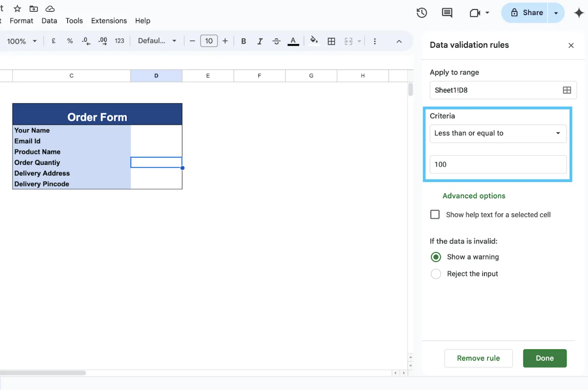Open the Data menu
Image resolution: width=588 pixels, height=390 pixels.
[49, 21]
